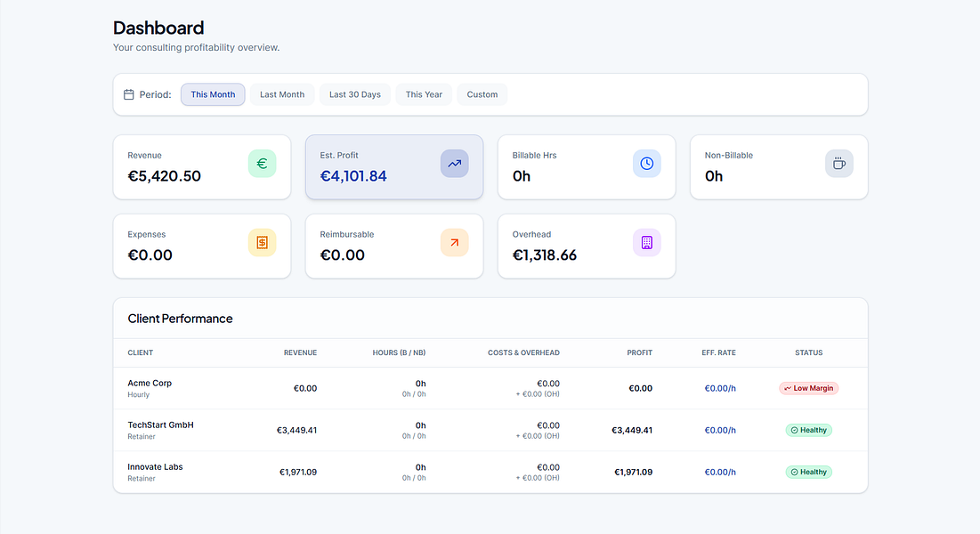Click the Hourly label under Acme Corp

tap(139, 394)
